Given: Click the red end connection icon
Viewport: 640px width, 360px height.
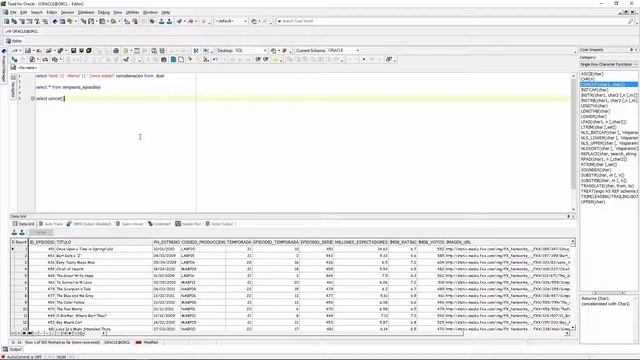Looking at the screenshot, I should 190,21.
